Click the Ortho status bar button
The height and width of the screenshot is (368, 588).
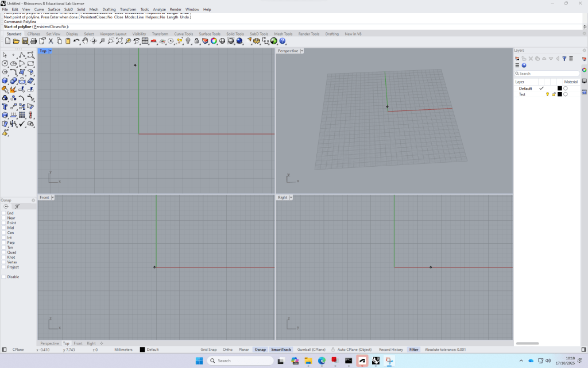click(x=228, y=350)
